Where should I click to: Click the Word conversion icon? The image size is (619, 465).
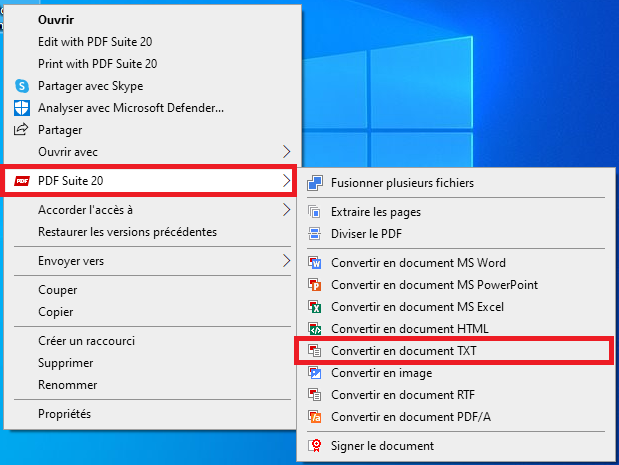coord(315,262)
